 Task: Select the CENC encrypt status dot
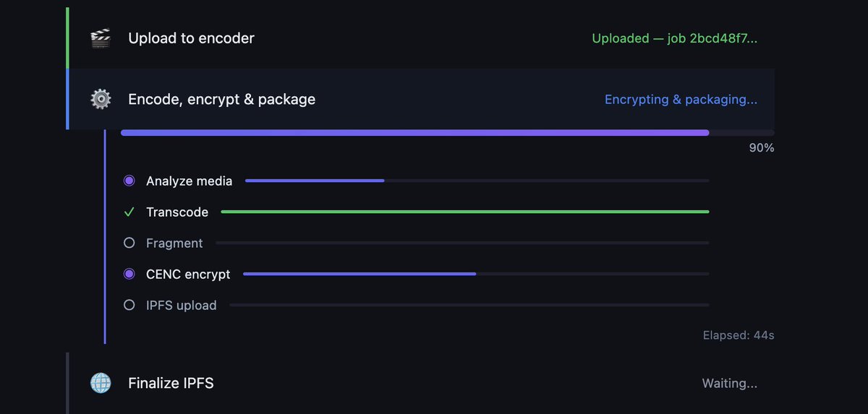pos(129,274)
